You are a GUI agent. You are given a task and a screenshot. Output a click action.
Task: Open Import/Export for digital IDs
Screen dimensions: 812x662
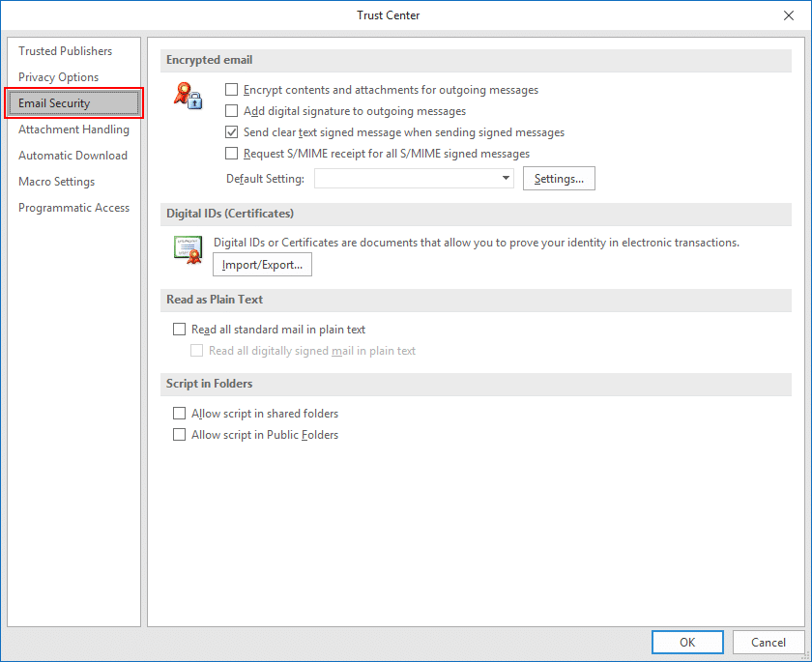[262, 265]
